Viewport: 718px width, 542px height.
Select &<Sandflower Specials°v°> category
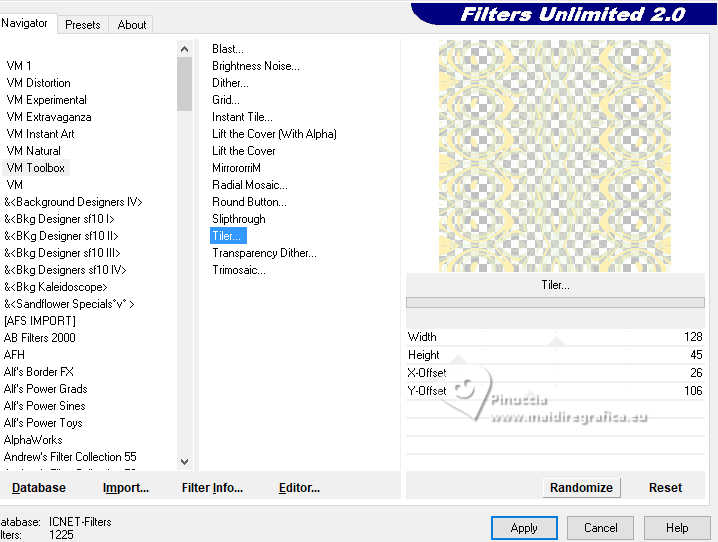69,304
